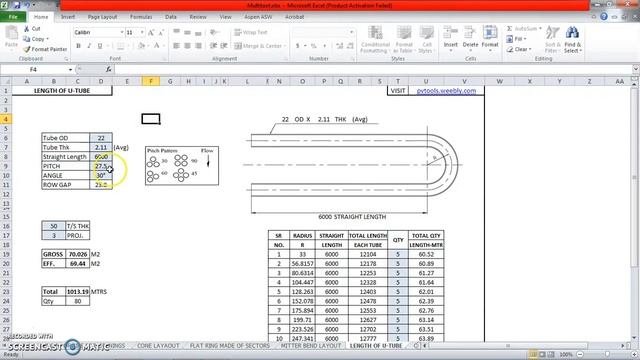
Task: Click the Copy icon
Action: 27,39
